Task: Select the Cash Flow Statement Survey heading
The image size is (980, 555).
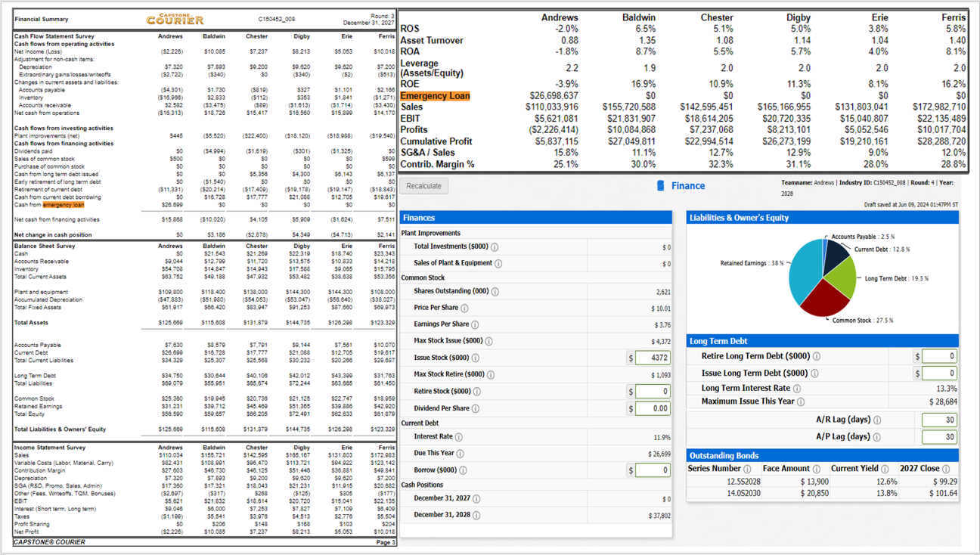Action: point(54,36)
